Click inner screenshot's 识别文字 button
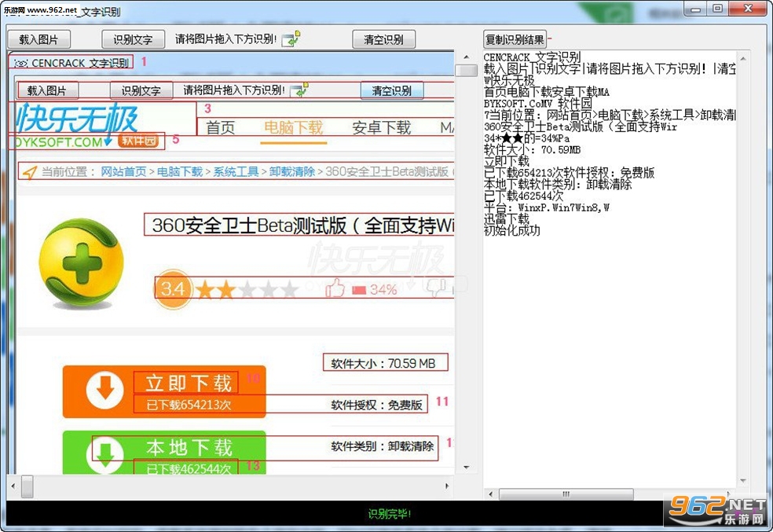 point(141,90)
